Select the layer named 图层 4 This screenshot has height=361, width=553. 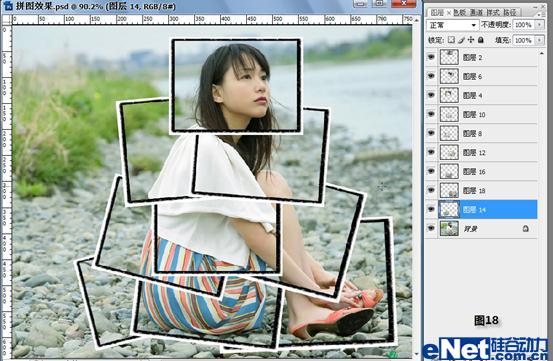tap(472, 96)
